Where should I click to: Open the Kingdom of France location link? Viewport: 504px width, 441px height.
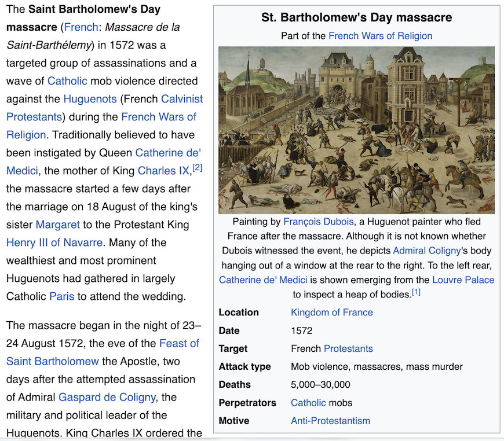point(332,312)
